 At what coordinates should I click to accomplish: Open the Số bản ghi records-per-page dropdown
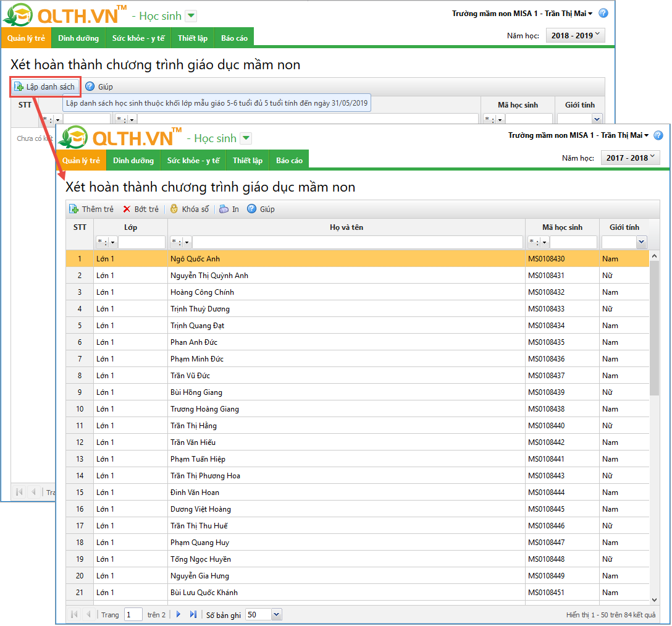tap(277, 615)
